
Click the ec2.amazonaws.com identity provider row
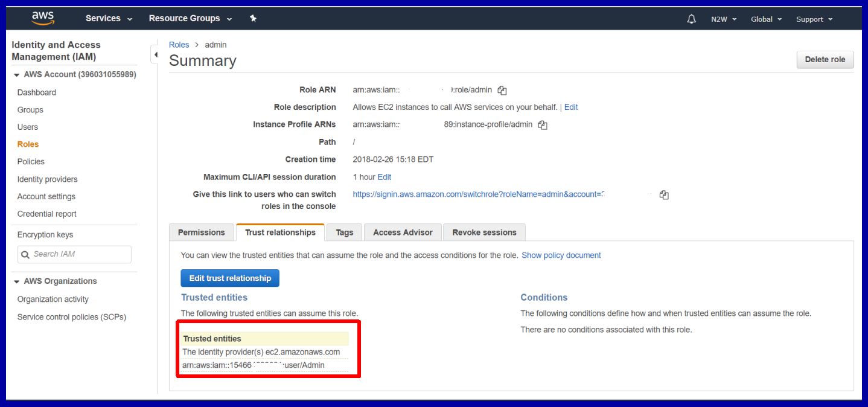[x=265, y=352]
